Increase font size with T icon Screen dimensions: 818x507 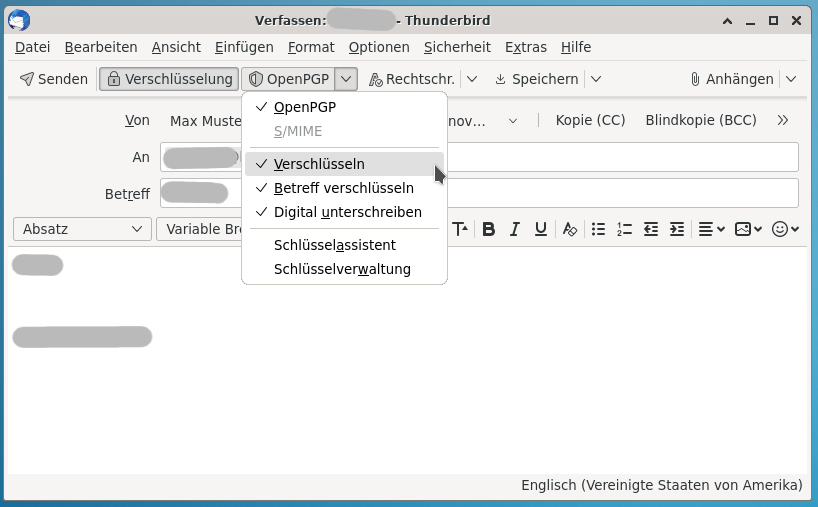pyautogui.click(x=460, y=229)
